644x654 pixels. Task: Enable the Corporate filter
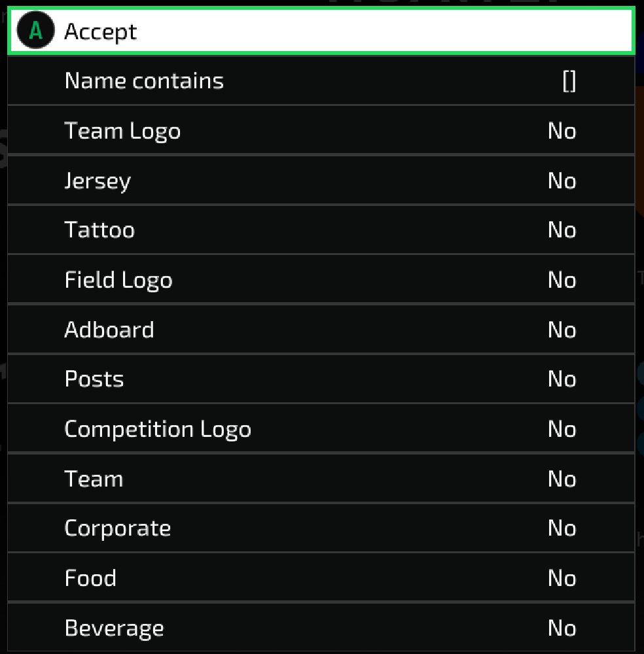pos(321,528)
